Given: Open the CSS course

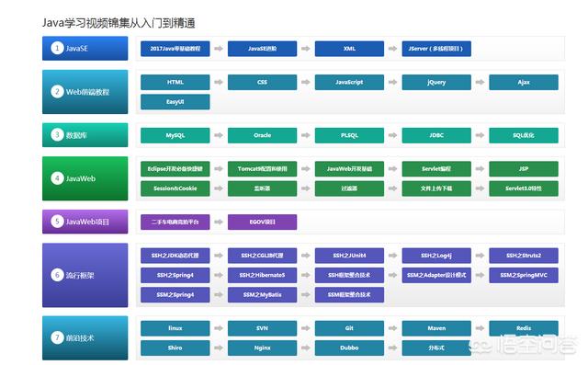Looking at the screenshot, I should click(262, 82).
